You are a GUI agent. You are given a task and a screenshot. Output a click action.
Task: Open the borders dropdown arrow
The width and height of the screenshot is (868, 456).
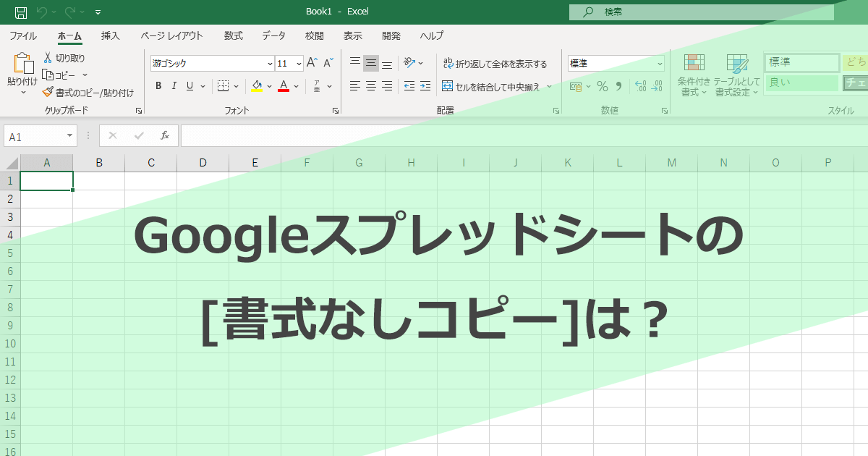tap(236, 86)
